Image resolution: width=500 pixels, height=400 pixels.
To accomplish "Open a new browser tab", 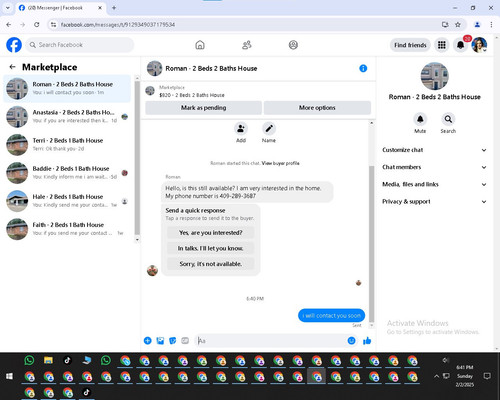I will [x=114, y=8].
